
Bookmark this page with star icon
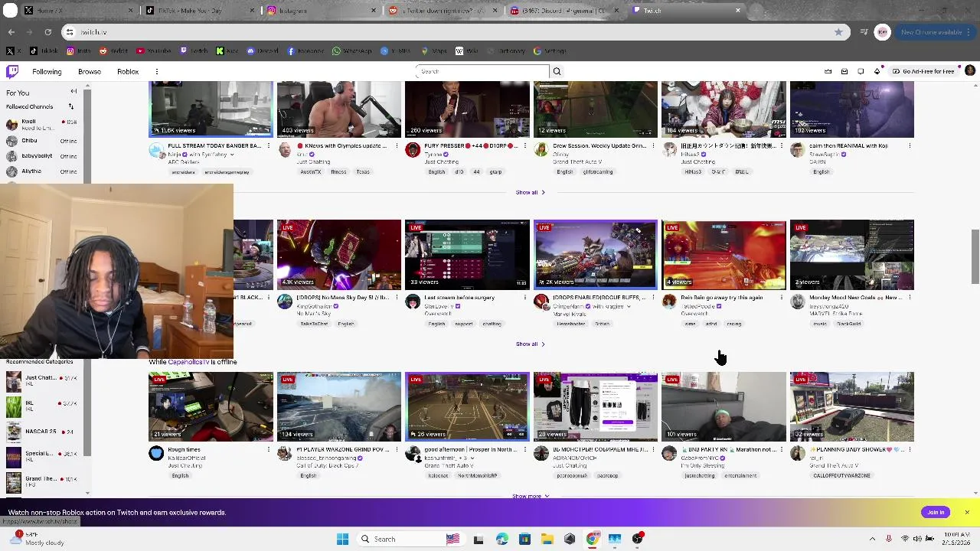point(838,32)
